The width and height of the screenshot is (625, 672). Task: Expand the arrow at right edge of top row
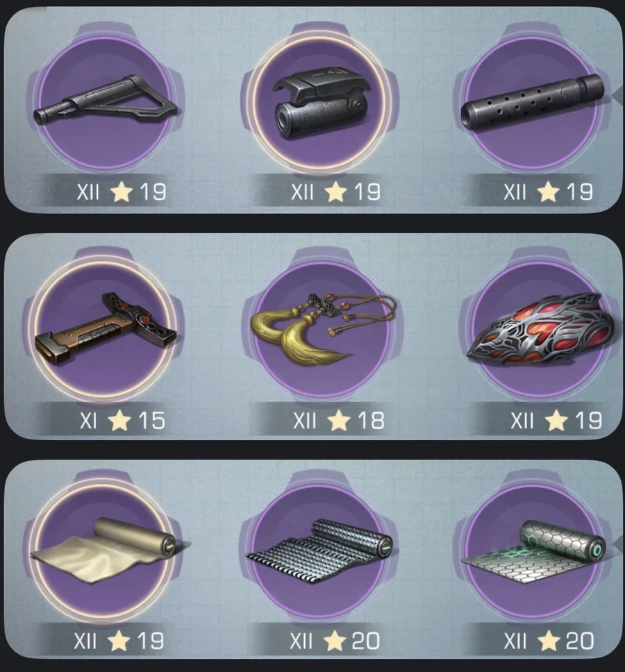[x=619, y=96]
